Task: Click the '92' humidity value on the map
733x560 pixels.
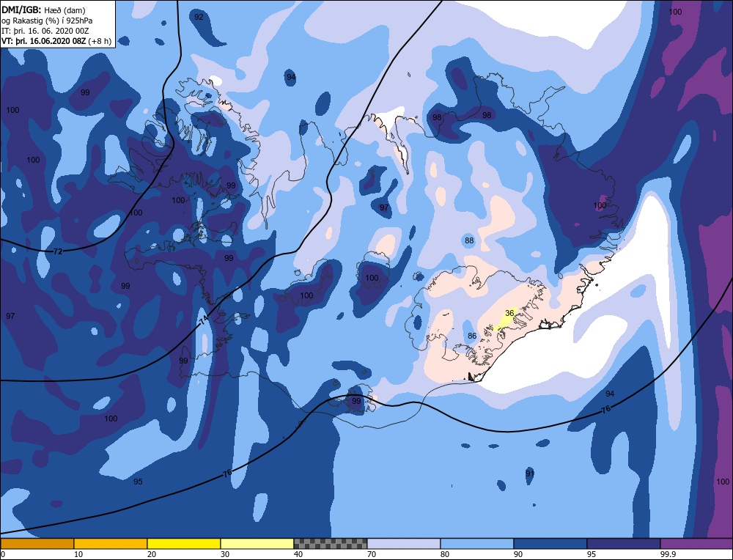Action: (199, 17)
